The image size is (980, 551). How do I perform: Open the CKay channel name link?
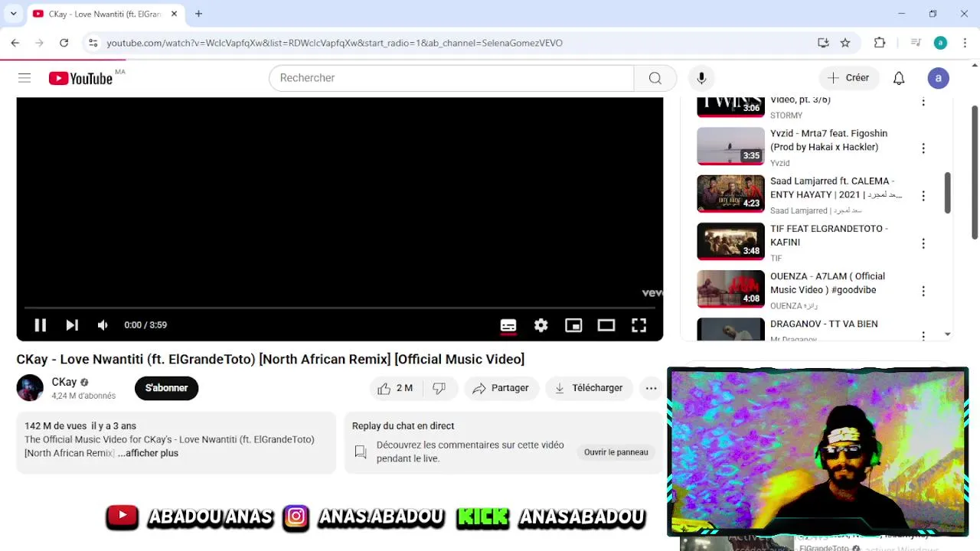coord(64,382)
